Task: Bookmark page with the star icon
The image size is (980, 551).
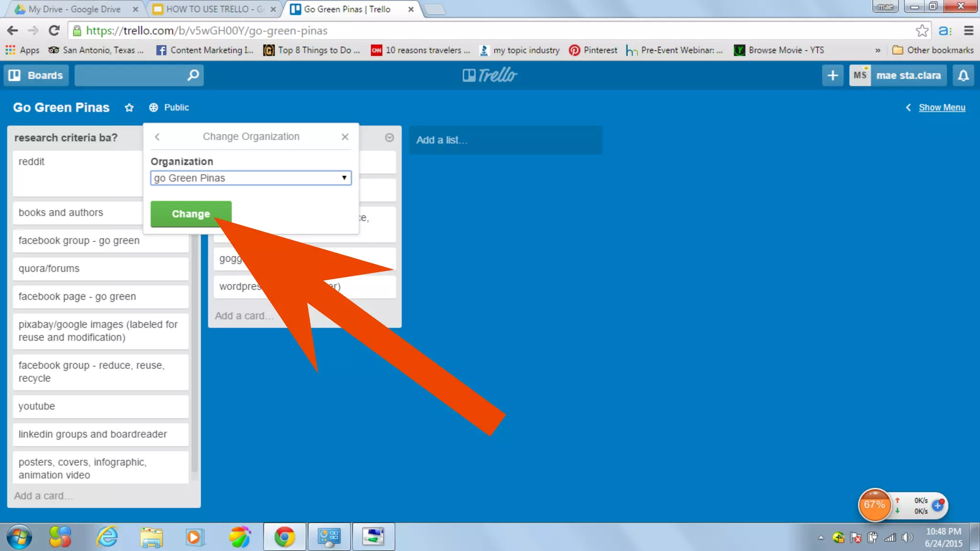Action: 922,31
